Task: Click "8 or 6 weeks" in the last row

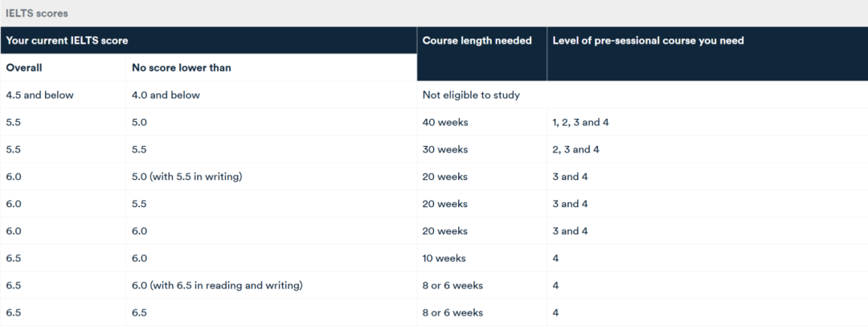Action: (452, 312)
